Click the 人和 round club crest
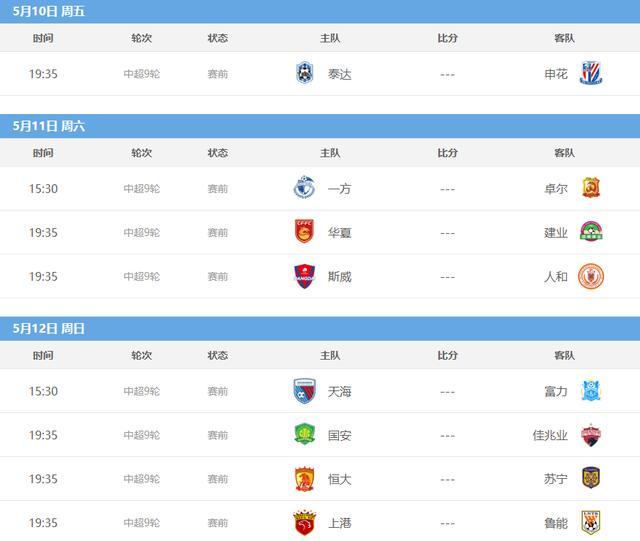Screen dimensions: 640x541 (x=591, y=276)
